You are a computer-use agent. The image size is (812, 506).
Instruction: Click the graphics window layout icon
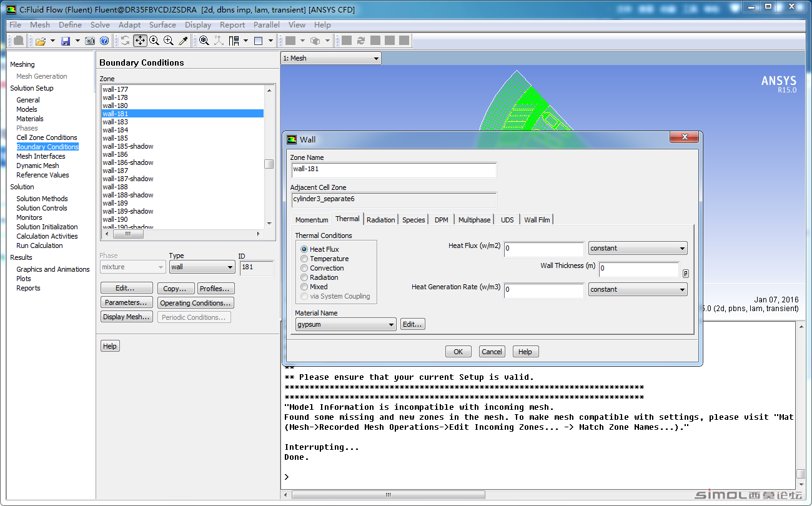pyautogui.click(x=259, y=41)
